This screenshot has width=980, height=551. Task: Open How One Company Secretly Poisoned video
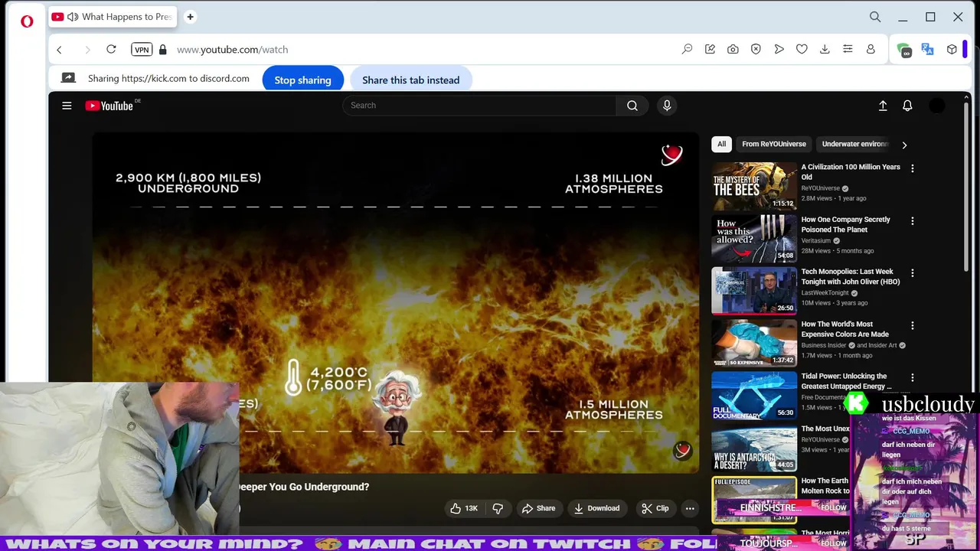click(x=845, y=224)
